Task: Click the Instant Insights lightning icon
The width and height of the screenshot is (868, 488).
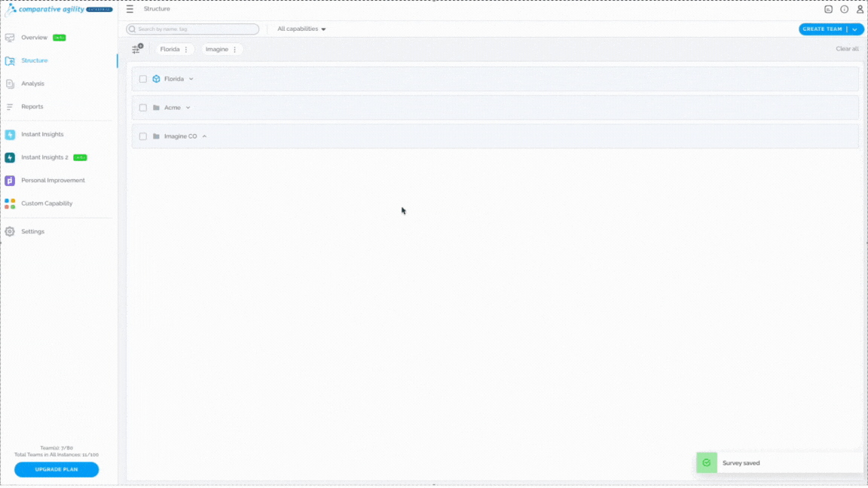Action: (x=10, y=135)
